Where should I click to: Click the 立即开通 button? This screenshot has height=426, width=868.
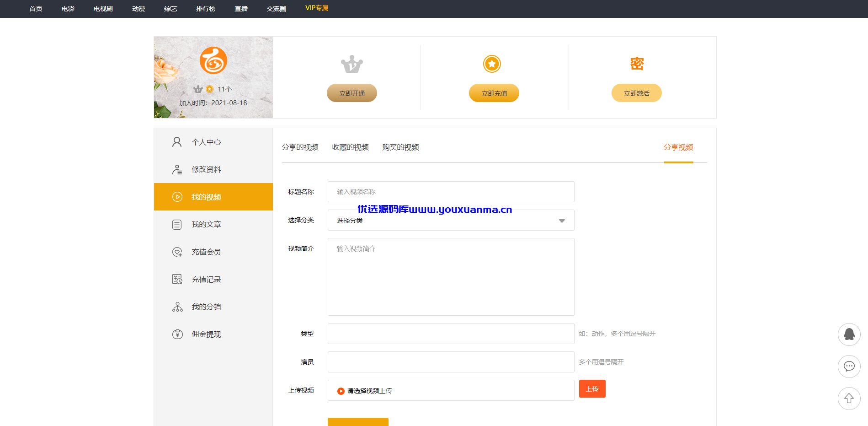pyautogui.click(x=352, y=93)
